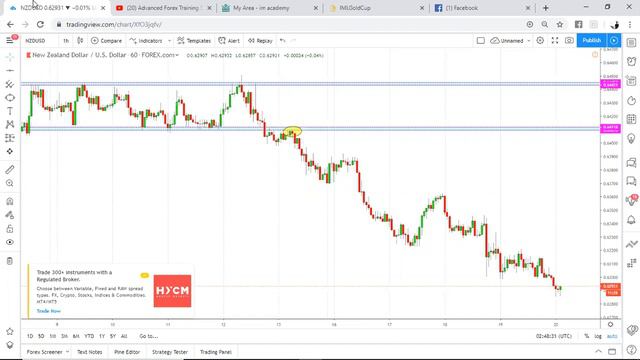Lock all drawing tools

pos(10,229)
